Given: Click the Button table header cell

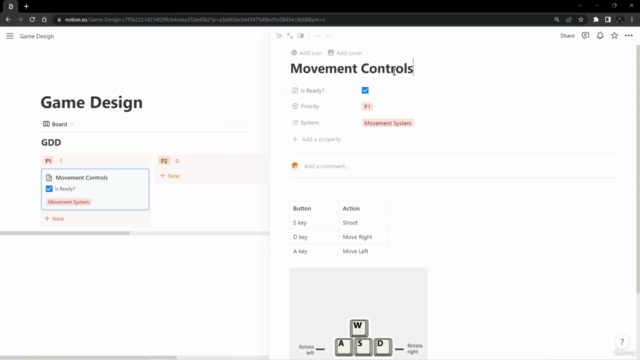Looking at the screenshot, I should click(x=314, y=208).
